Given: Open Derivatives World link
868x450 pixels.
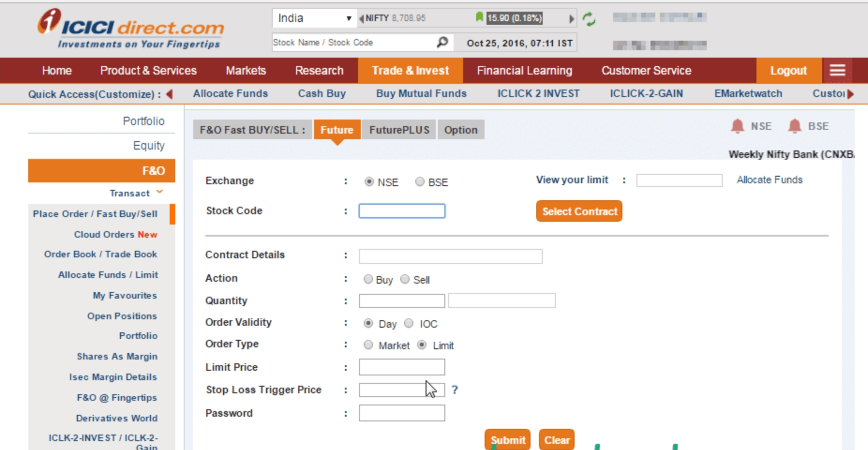Looking at the screenshot, I should (x=117, y=418).
